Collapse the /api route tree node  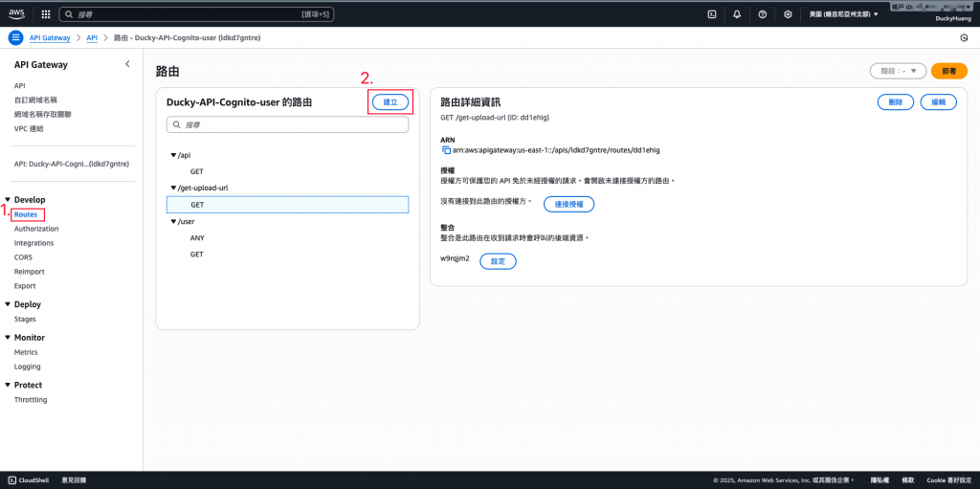click(x=174, y=154)
